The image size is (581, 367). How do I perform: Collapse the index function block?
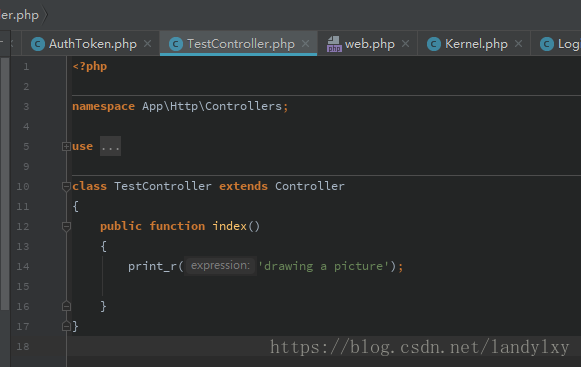coord(66,227)
